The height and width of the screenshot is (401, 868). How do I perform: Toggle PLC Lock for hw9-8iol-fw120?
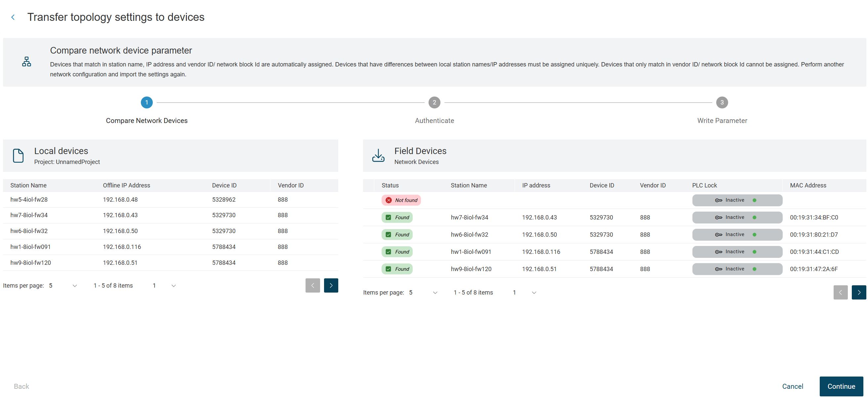coord(737,269)
